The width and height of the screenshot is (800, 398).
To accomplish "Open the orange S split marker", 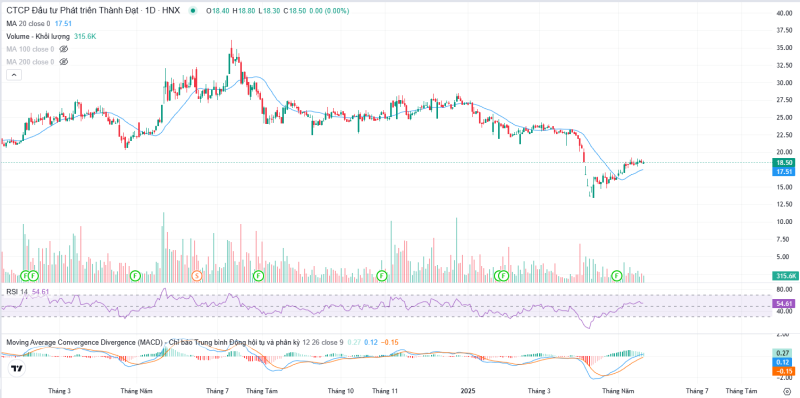I will [x=196, y=276].
